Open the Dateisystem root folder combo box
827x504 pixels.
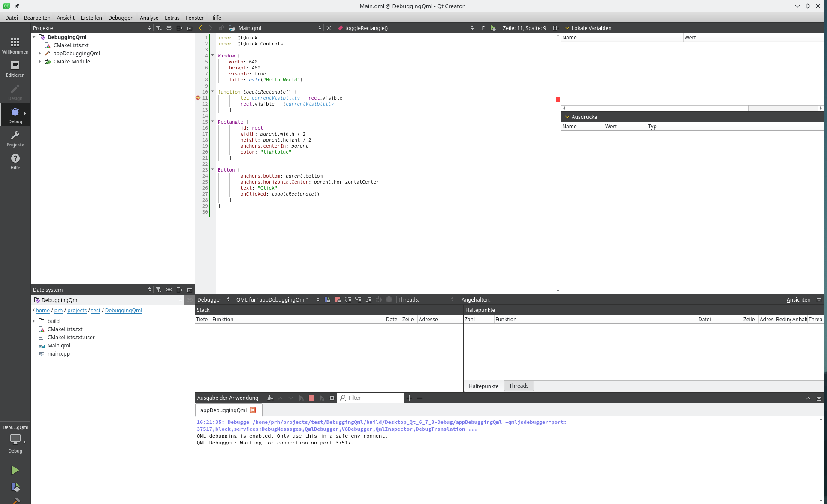pos(108,300)
